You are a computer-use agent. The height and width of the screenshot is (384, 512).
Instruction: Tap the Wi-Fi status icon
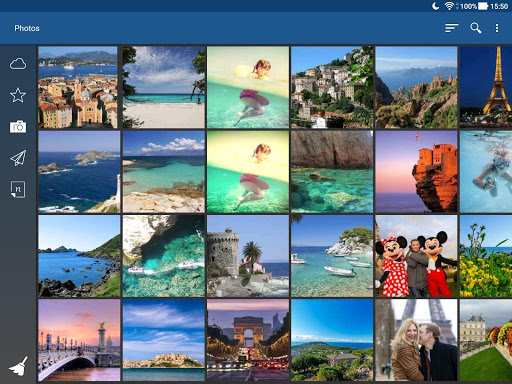coord(449,6)
